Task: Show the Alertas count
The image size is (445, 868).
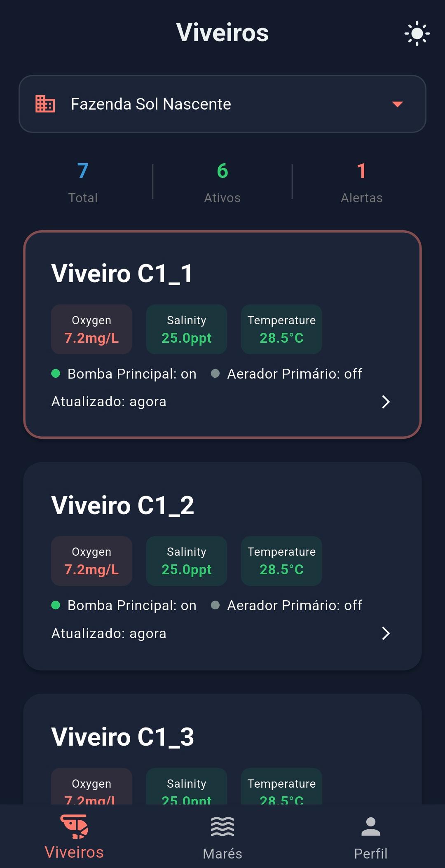Action: tap(361, 181)
